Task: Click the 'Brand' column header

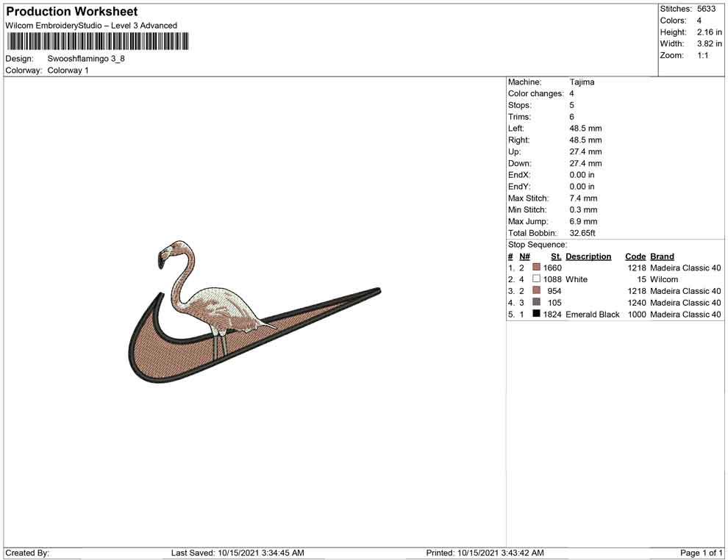Action: coord(662,256)
